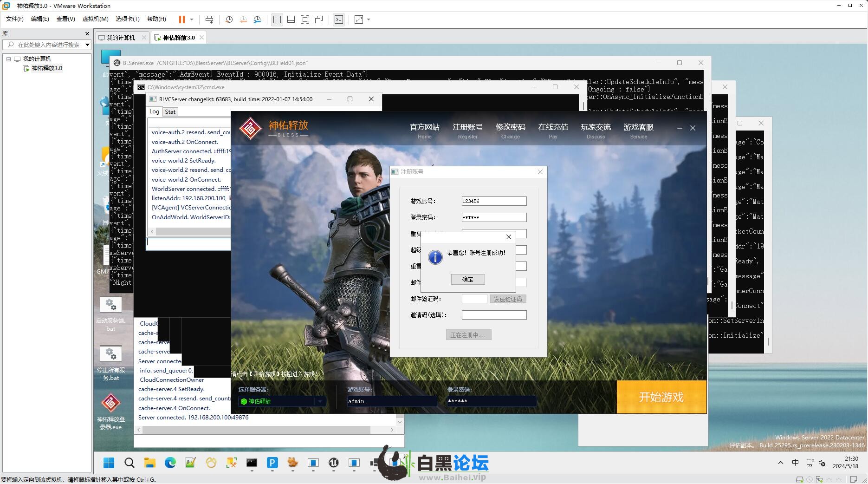Toggle the library sidebar view icon
This screenshot has width=868, height=484.
tap(277, 20)
